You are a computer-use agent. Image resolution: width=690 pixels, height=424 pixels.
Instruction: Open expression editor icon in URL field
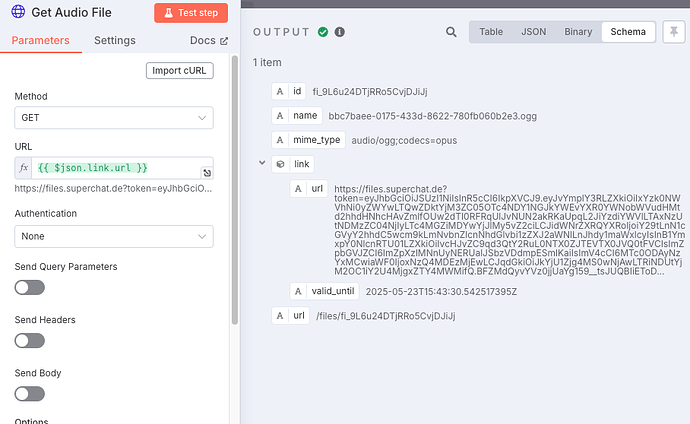pyautogui.click(x=207, y=173)
